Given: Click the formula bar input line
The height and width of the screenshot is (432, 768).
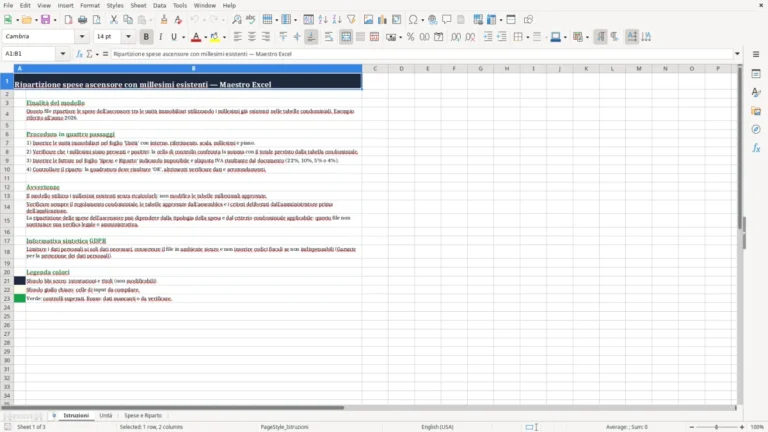Looking at the screenshot, I should (421, 54).
